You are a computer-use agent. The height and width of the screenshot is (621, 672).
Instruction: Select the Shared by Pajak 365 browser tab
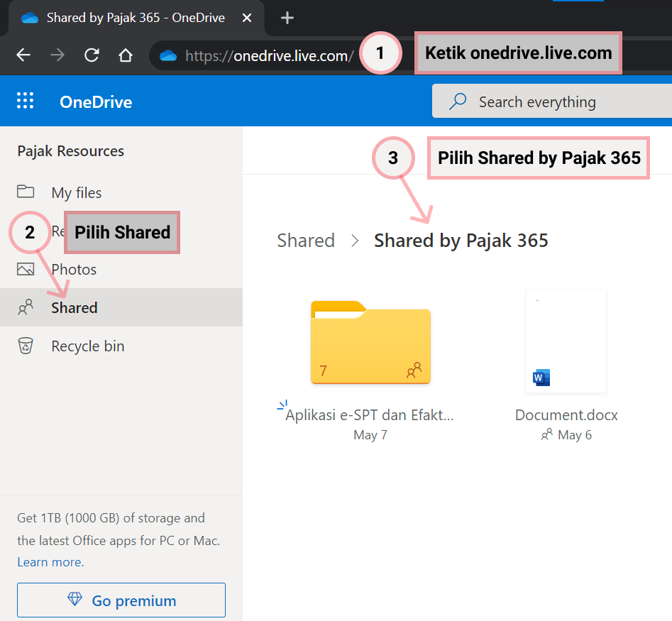click(x=136, y=18)
